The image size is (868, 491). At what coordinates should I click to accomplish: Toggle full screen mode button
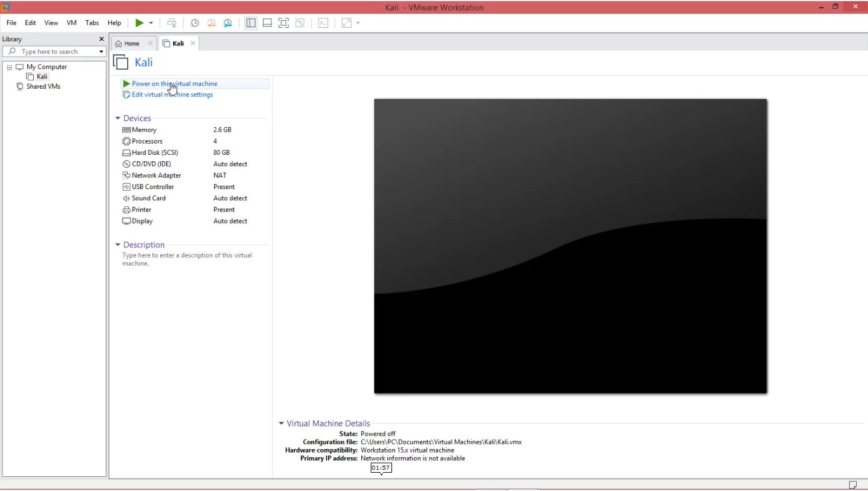[x=284, y=23]
